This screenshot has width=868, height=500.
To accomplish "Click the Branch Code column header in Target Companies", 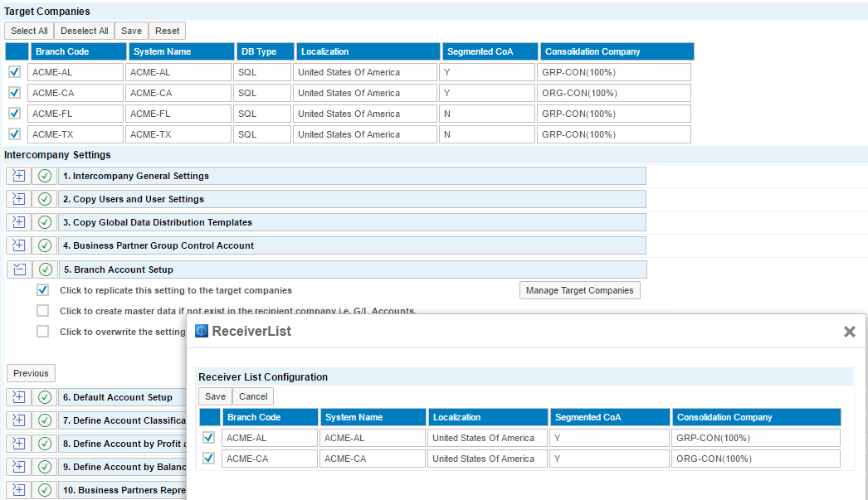I will (77, 51).
